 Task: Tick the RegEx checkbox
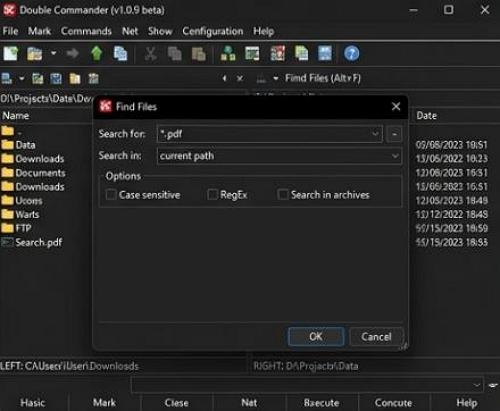click(x=213, y=194)
